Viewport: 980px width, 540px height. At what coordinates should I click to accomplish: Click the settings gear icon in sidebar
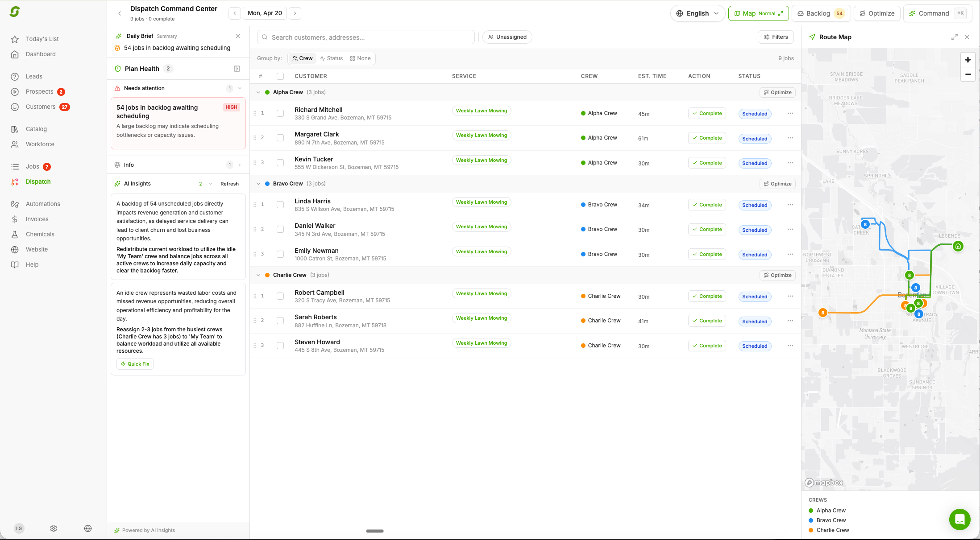pyautogui.click(x=54, y=528)
